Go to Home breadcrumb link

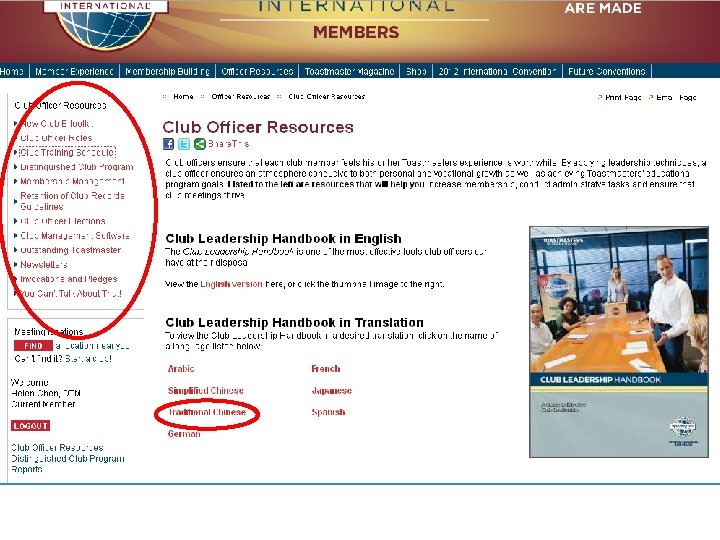click(183, 96)
